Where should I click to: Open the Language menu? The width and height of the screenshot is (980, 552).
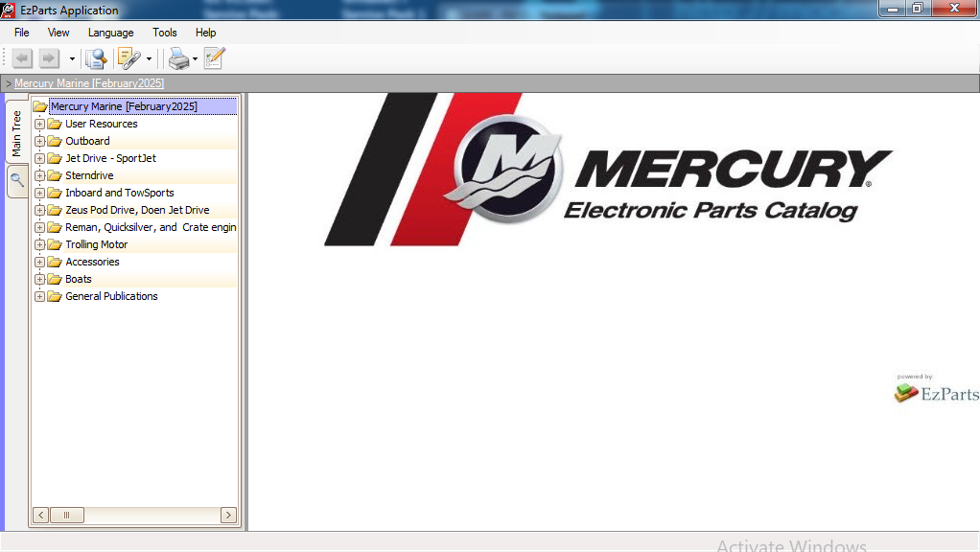(x=110, y=33)
